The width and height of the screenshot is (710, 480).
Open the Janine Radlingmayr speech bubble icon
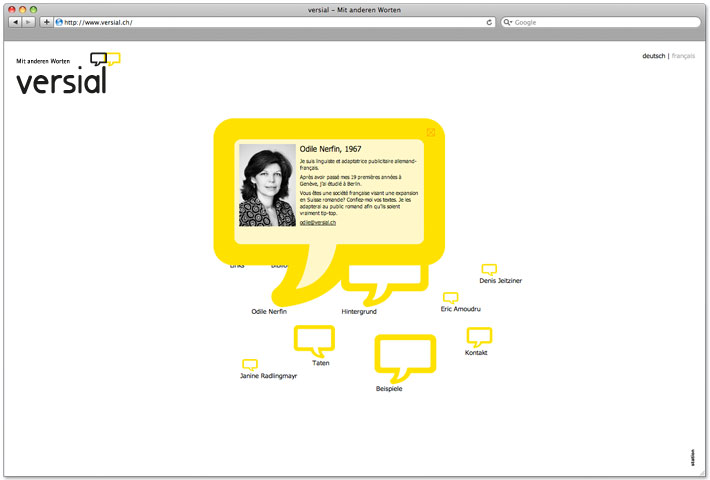(x=250, y=365)
